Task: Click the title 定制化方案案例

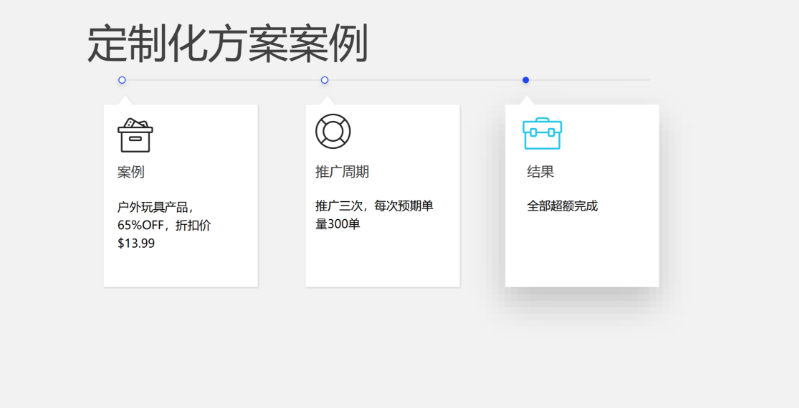Action: (x=228, y=44)
